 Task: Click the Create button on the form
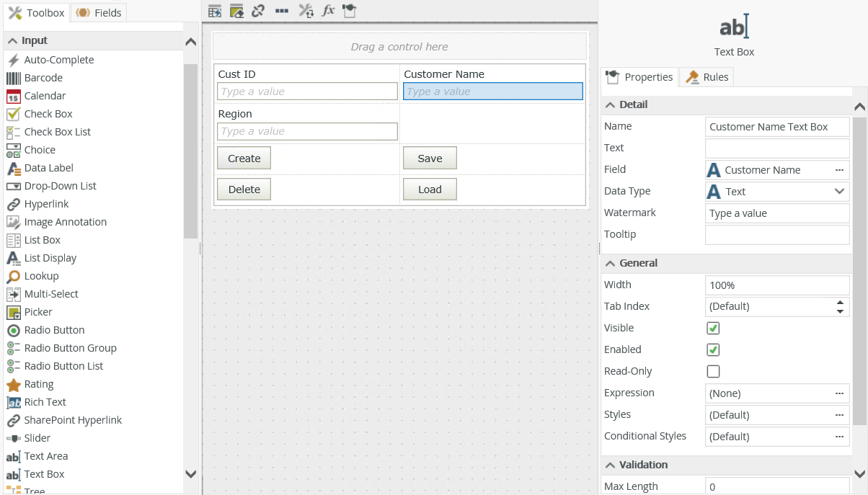coord(244,159)
